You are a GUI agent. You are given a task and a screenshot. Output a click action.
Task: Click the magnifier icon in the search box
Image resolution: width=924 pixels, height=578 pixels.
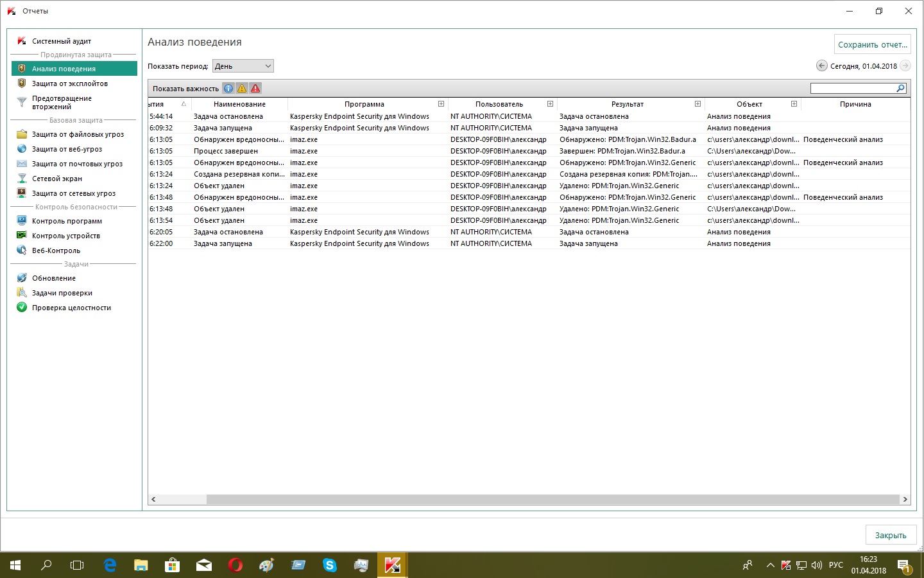coord(900,89)
